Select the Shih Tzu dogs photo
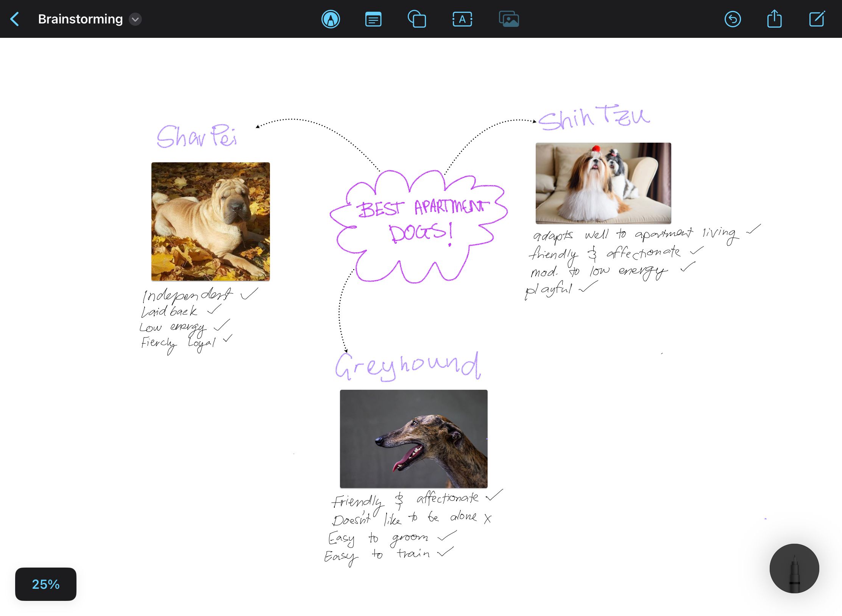842x616 pixels. point(603,183)
